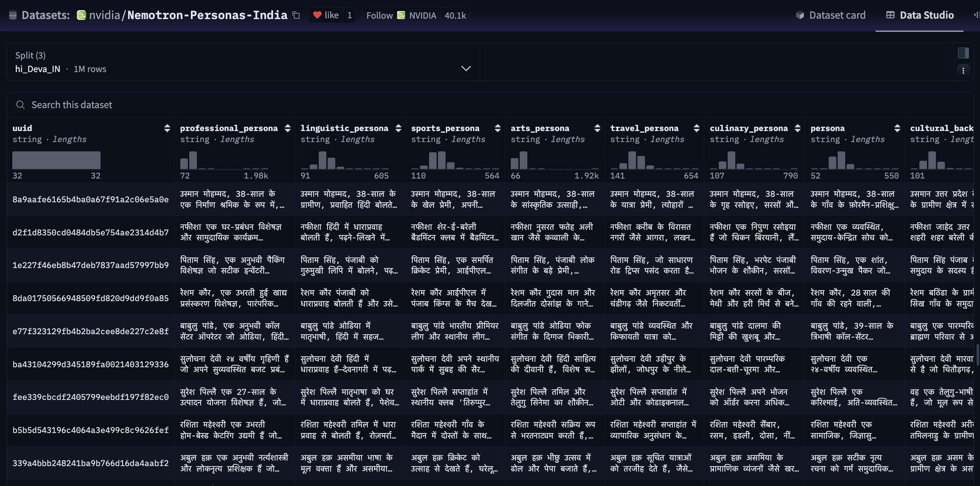Sort the culinary_persona column arrows
Viewport: 980px width, 486px height.
[x=797, y=128]
